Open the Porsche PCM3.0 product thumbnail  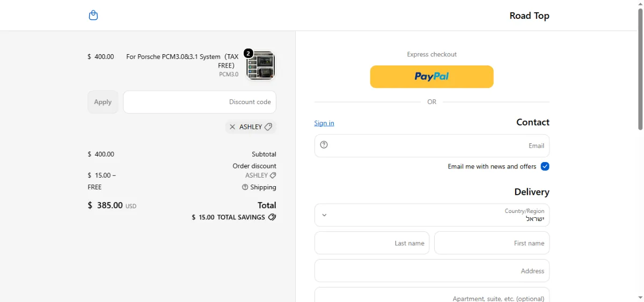tap(261, 65)
